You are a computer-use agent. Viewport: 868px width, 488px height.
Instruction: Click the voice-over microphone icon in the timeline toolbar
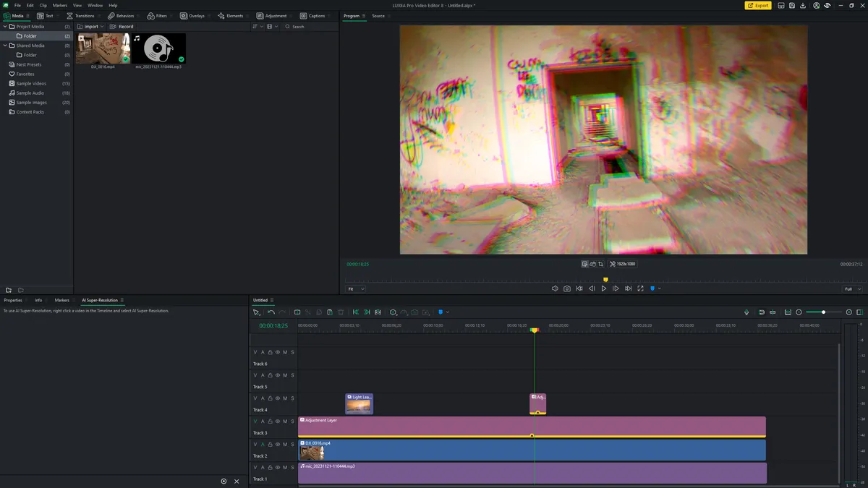(746, 312)
